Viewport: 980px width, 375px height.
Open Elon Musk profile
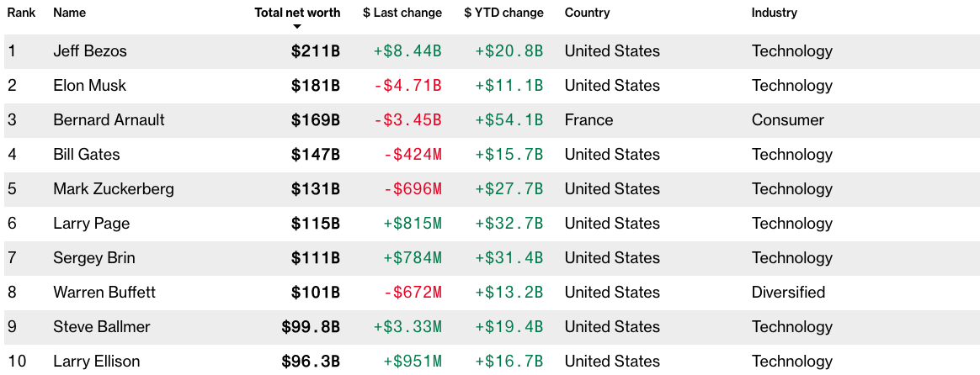[x=88, y=86]
